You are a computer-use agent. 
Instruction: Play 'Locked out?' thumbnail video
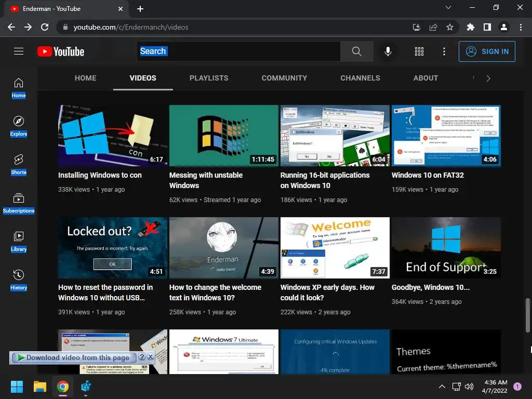tap(112, 248)
